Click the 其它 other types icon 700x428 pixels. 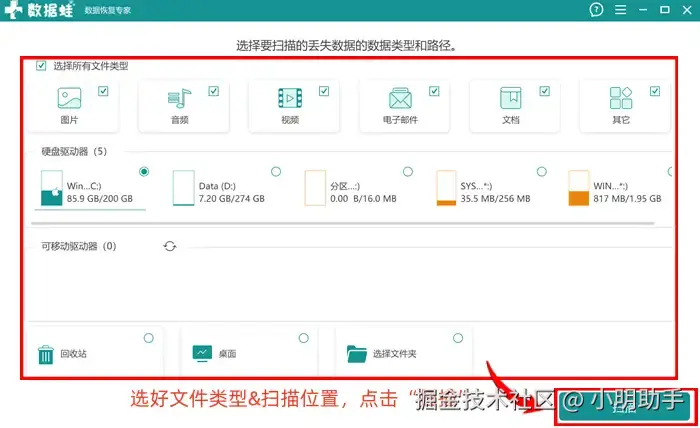tap(621, 98)
